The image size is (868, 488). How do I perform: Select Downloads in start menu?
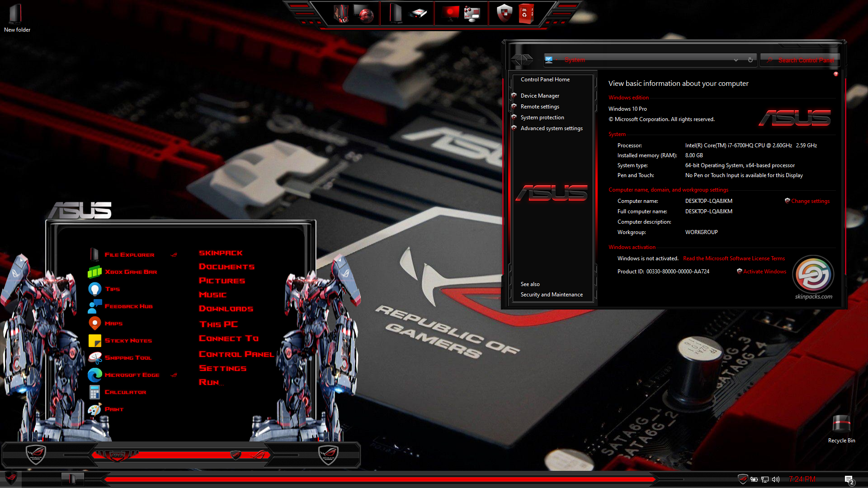point(226,309)
